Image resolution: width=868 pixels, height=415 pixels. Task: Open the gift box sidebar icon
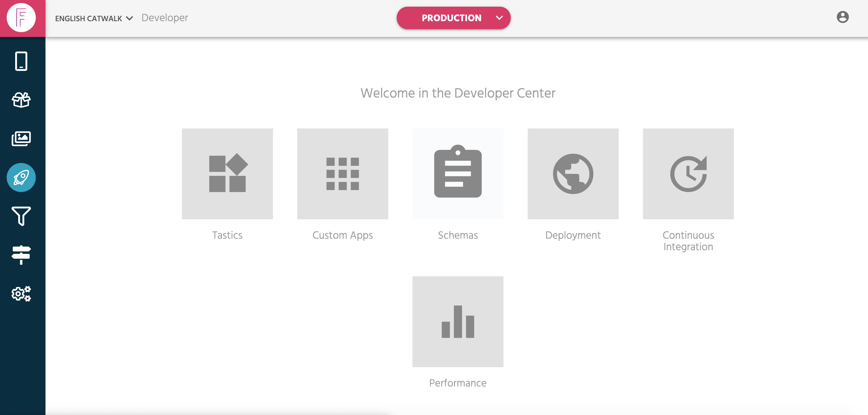click(21, 100)
